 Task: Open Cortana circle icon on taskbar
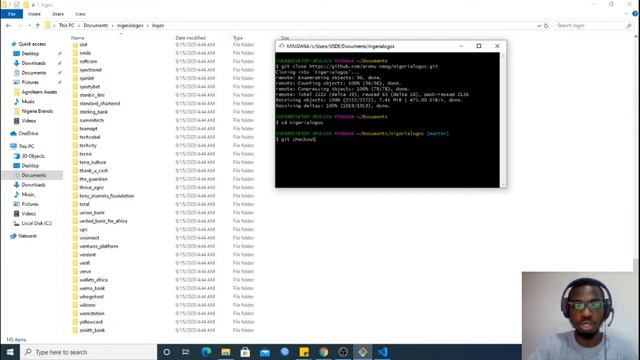tap(167, 352)
